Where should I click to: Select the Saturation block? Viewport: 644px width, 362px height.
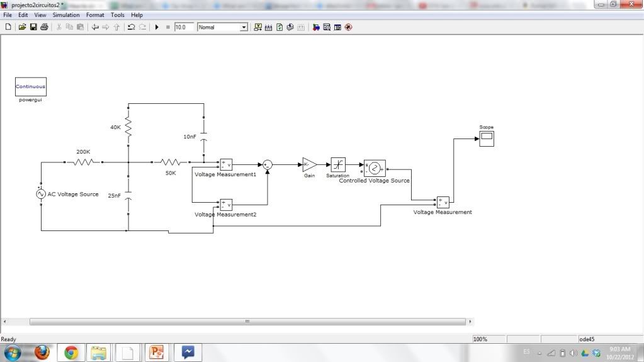click(x=338, y=165)
